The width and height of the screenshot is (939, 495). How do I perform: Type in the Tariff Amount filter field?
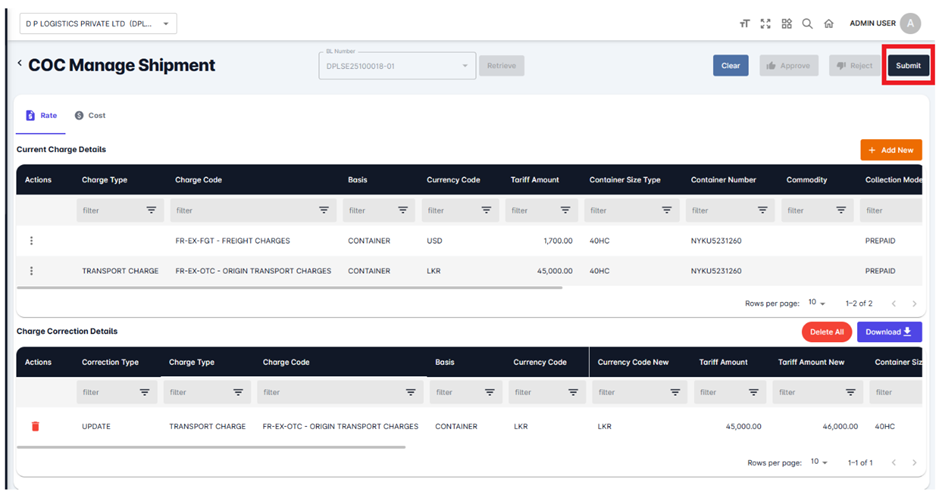(531, 211)
